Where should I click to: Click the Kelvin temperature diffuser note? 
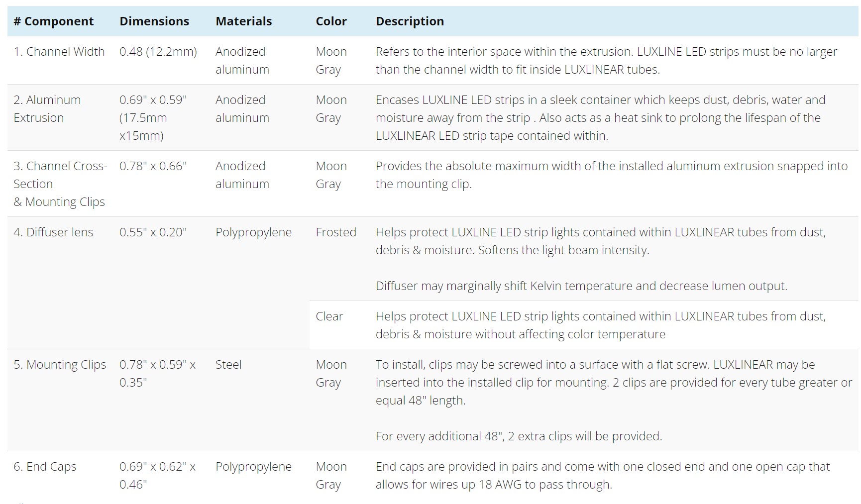pos(581,286)
